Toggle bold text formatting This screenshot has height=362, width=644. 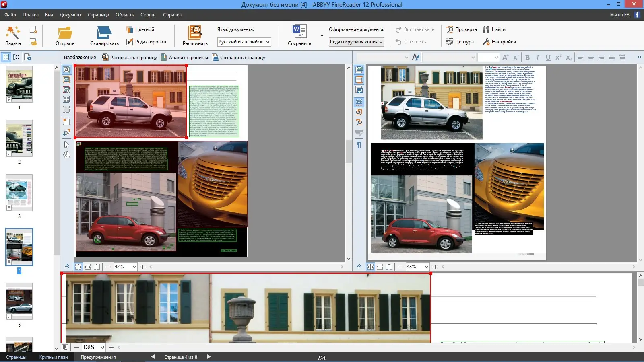pyautogui.click(x=527, y=58)
